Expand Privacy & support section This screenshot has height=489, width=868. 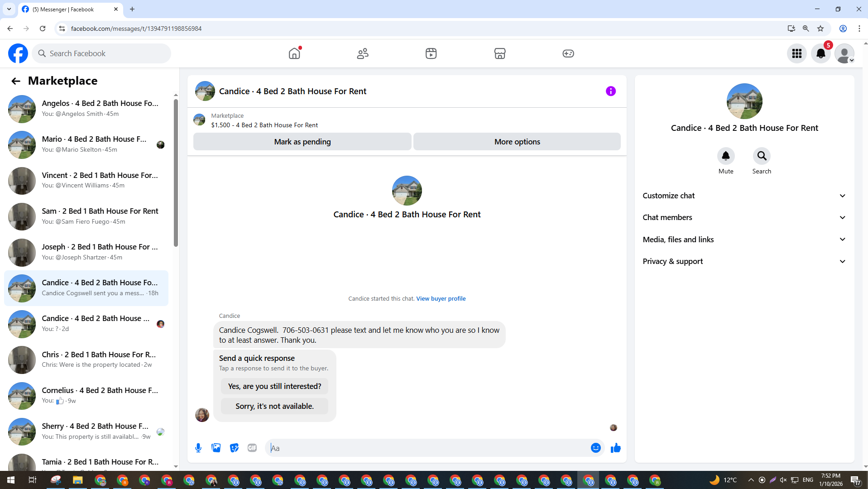(744, 261)
